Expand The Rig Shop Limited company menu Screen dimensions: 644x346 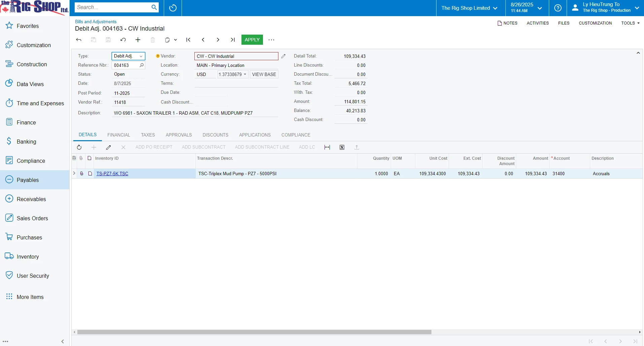(469, 8)
